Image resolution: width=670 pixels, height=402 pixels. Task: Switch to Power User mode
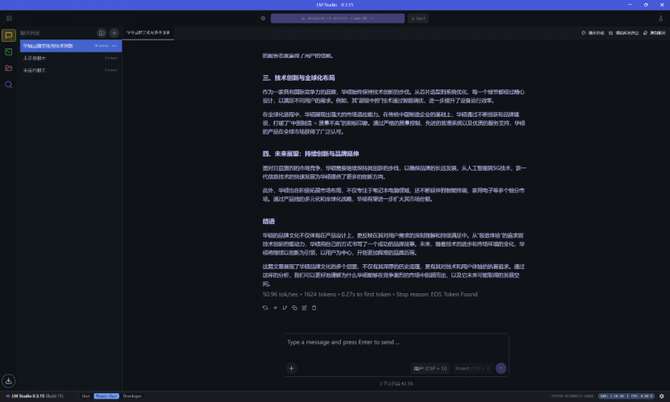point(106,396)
